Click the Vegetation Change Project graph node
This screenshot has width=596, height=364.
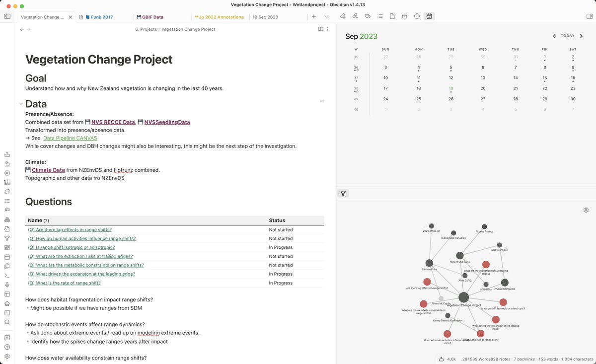coord(463,297)
